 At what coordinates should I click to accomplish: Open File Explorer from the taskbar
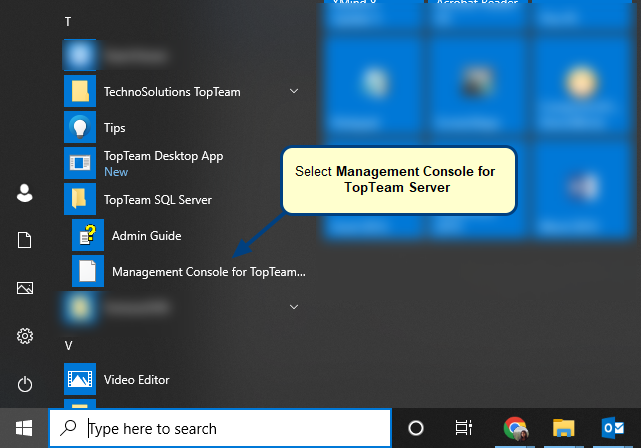(x=564, y=428)
